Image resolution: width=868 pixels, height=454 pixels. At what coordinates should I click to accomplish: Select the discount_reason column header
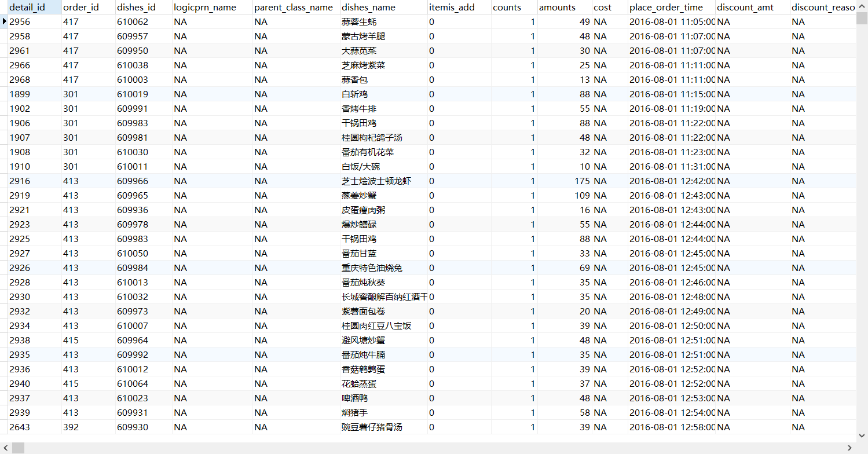click(x=823, y=7)
